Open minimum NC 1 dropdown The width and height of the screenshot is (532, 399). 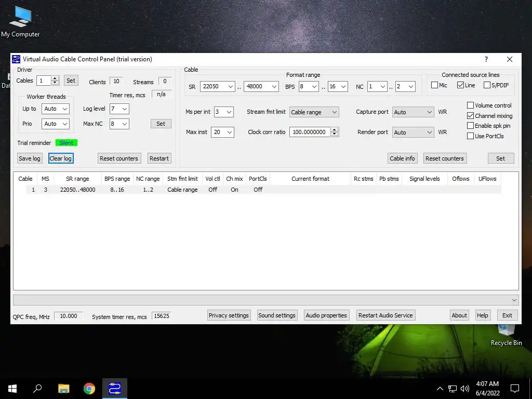(377, 87)
